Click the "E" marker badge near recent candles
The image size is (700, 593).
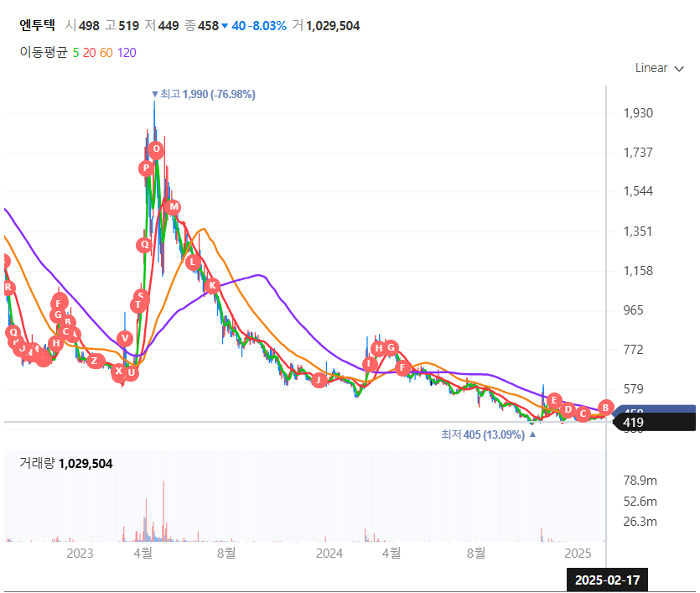pyautogui.click(x=553, y=400)
